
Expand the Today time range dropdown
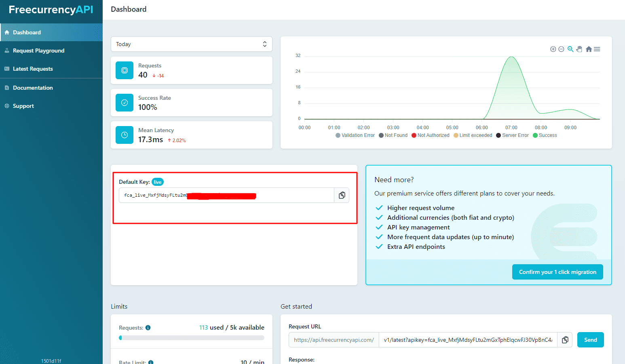coord(192,44)
